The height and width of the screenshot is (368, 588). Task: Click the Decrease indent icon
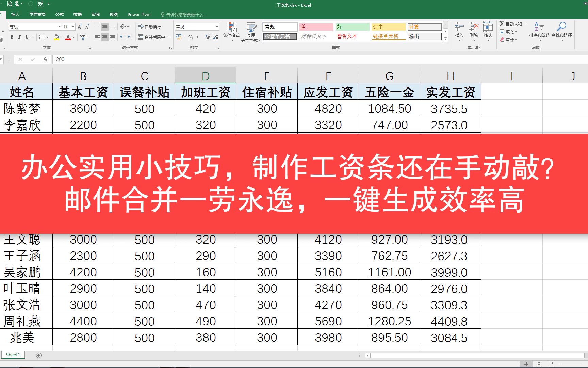123,37
